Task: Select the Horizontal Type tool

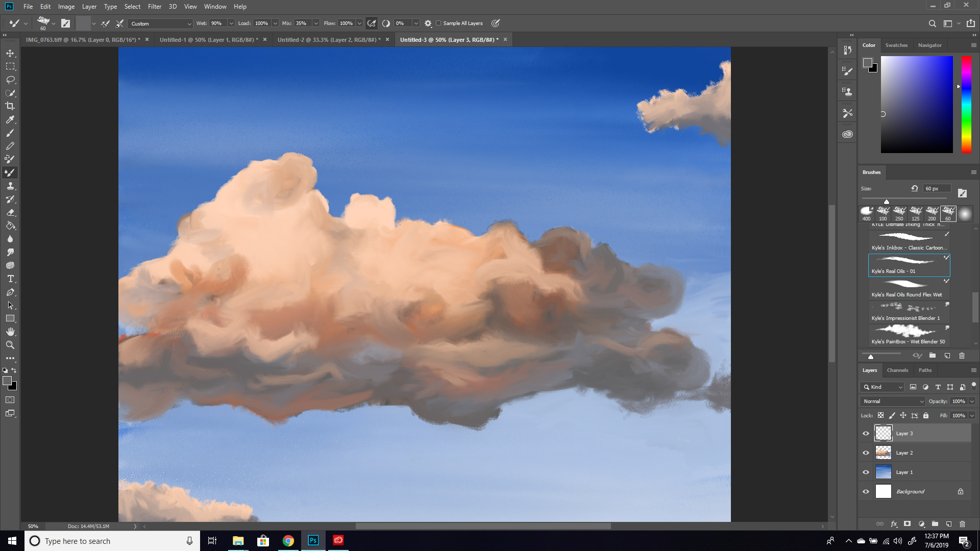Action: [10, 279]
